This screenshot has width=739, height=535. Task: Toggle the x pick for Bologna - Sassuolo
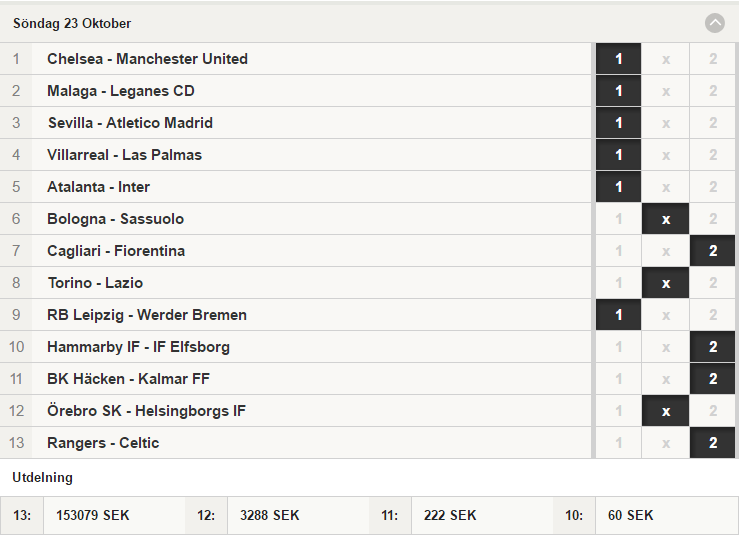[665, 219]
